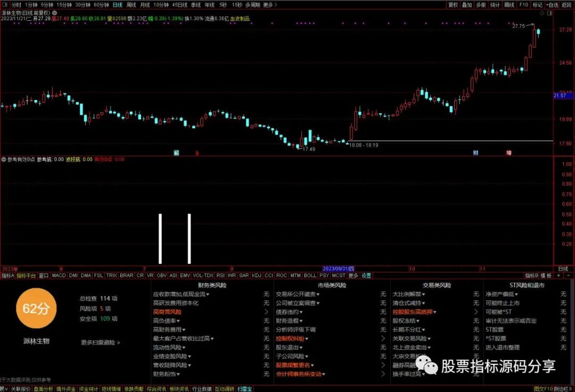Click the panel layout icon beside 分时

(4, 5)
